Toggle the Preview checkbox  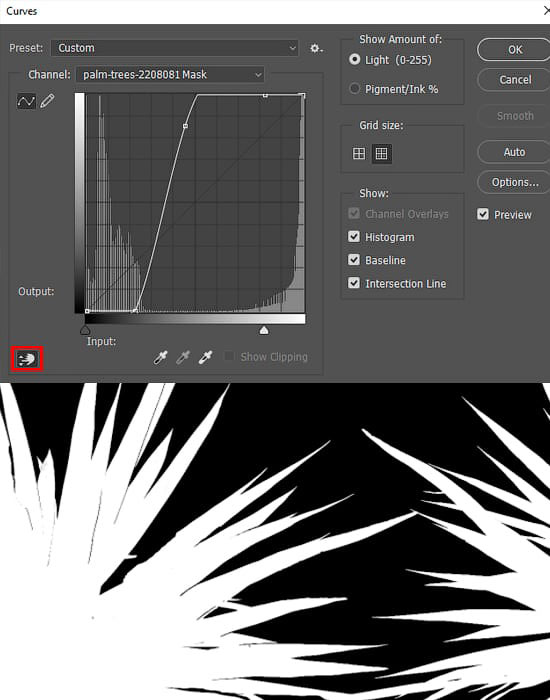[x=483, y=214]
